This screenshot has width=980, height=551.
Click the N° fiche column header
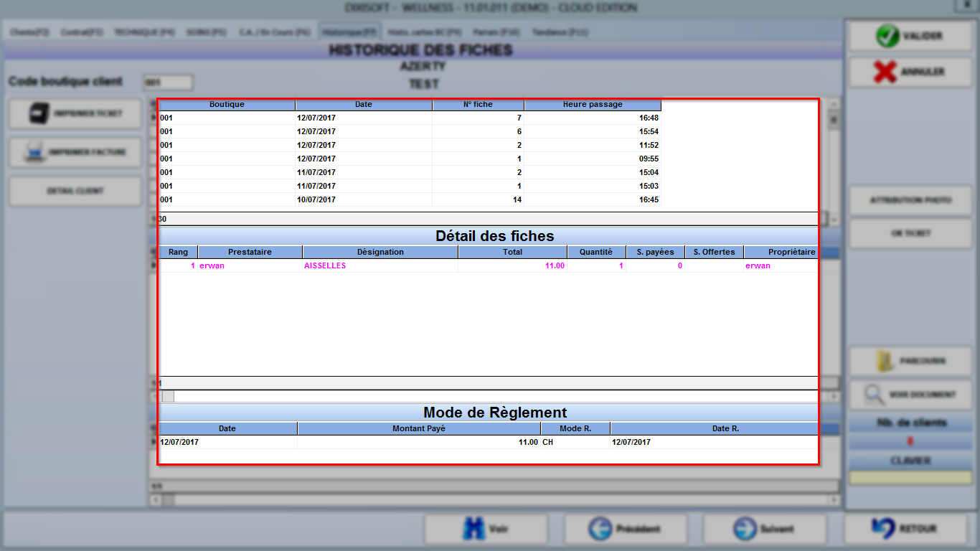coord(478,105)
